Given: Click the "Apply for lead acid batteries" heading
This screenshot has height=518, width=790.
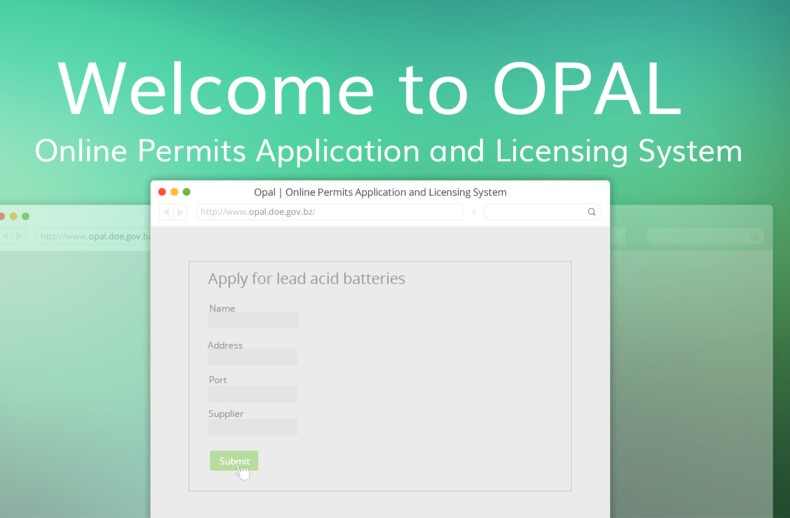Looking at the screenshot, I should point(306,279).
